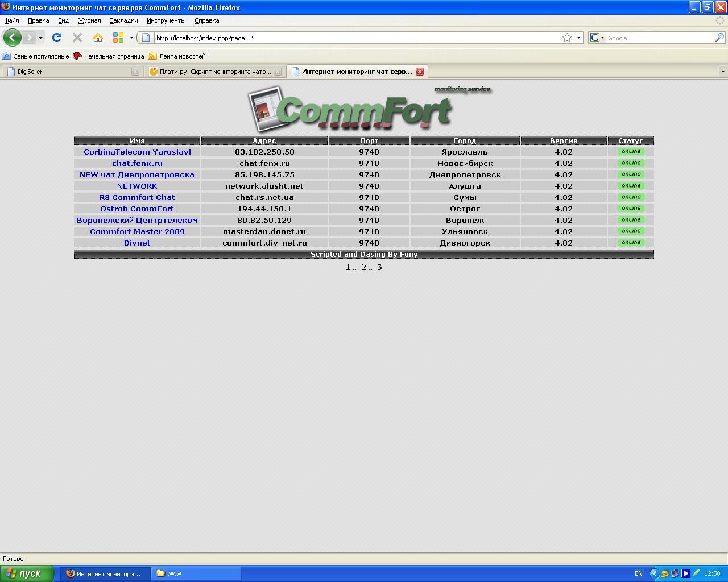Open RS Commfort Chat link
Screen dimensions: 728x582
[137, 197]
